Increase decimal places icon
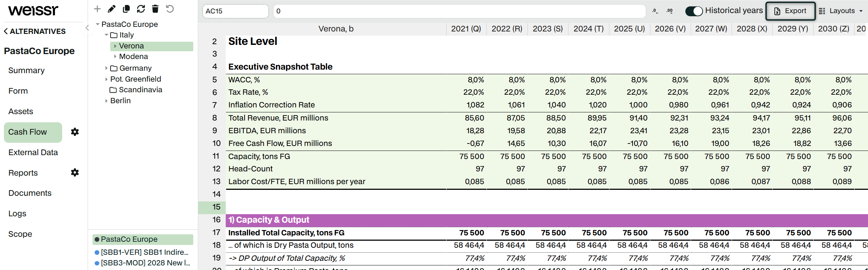This screenshot has width=868, height=270. pos(669,11)
